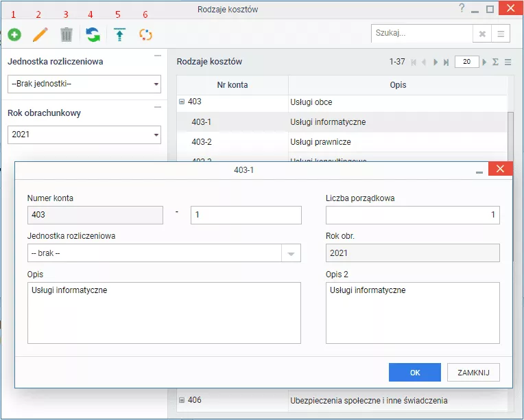Clear the search box with X icon

[482, 34]
